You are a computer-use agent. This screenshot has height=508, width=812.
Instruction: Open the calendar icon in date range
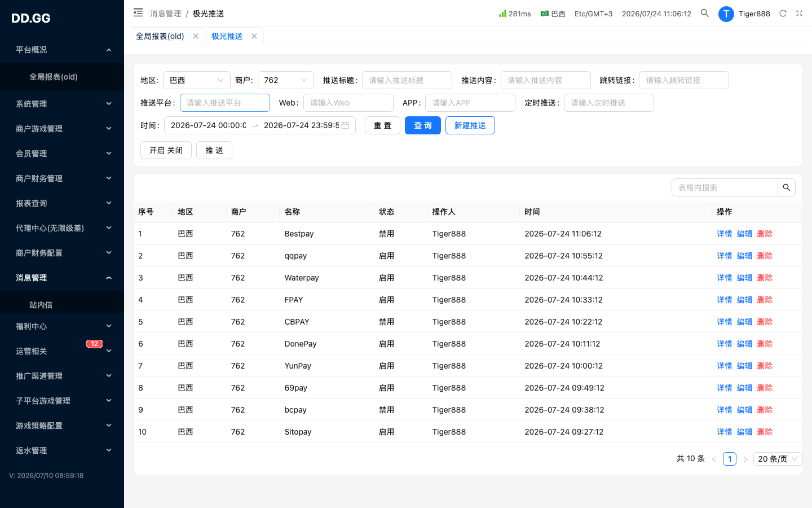pyautogui.click(x=345, y=125)
